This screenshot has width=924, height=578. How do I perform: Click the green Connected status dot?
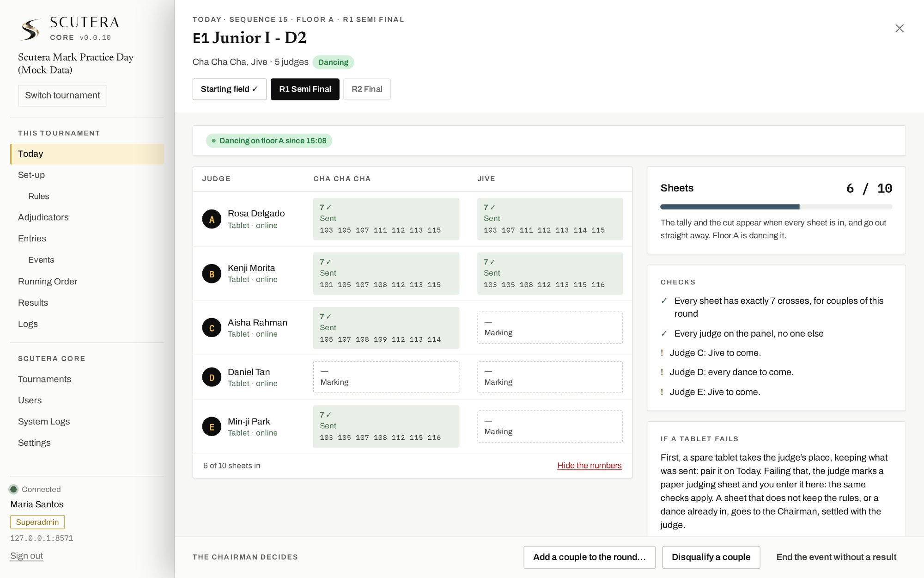coord(13,489)
